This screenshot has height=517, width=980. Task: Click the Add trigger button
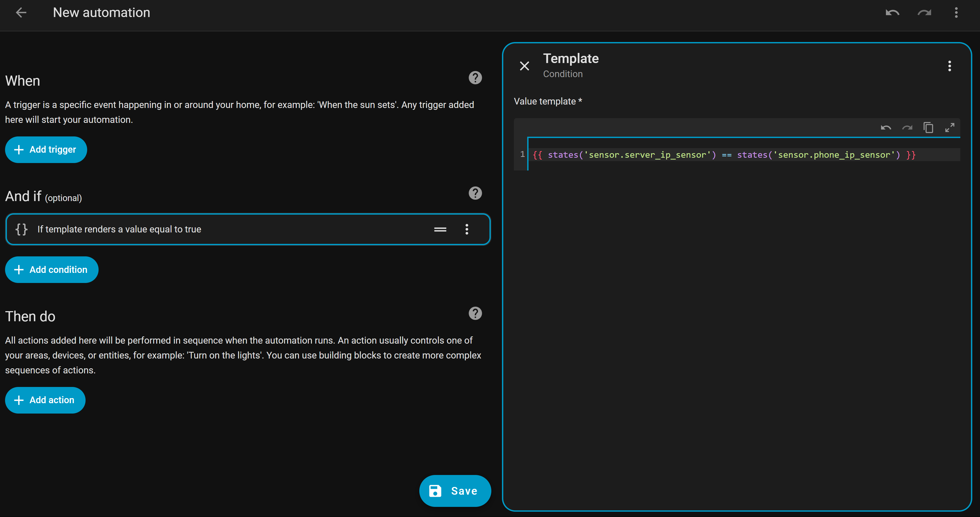46,150
